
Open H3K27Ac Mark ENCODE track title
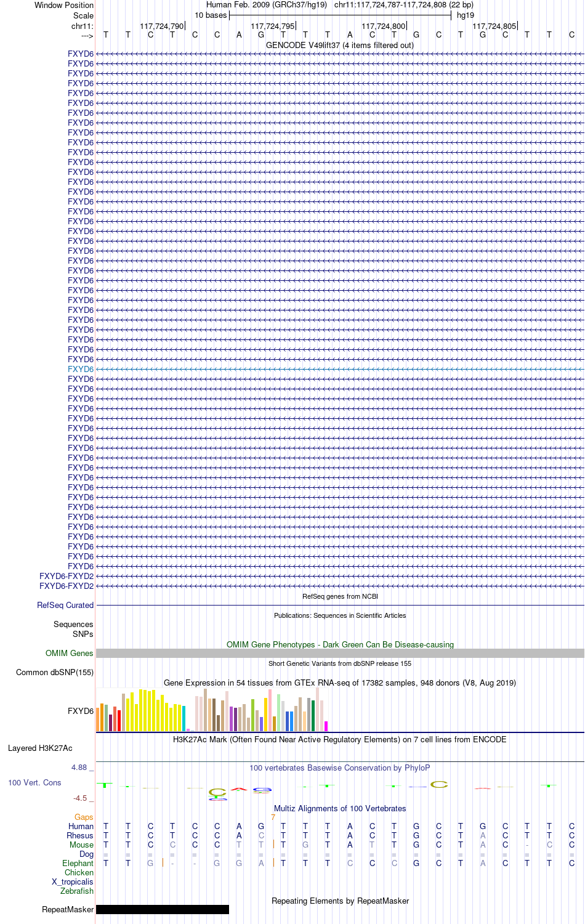click(x=340, y=739)
